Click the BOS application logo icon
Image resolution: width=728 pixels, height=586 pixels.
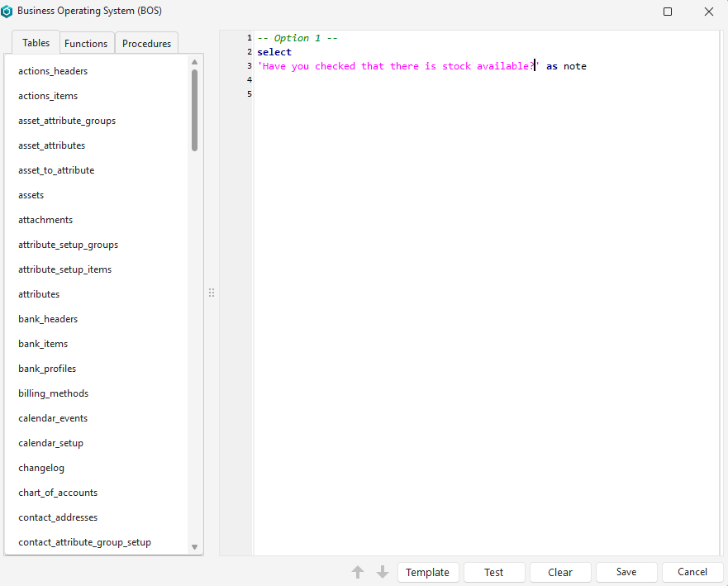[x=7, y=11]
